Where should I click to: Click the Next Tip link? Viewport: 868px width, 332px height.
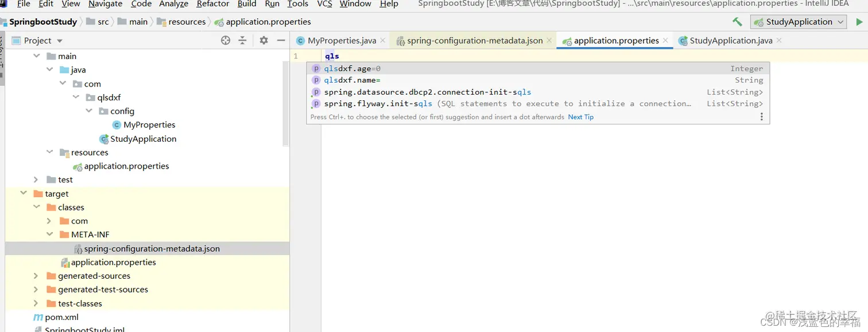tap(580, 116)
